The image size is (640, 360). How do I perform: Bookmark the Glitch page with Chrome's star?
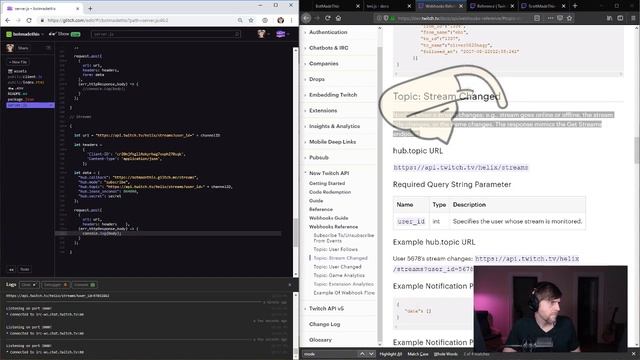click(251, 20)
